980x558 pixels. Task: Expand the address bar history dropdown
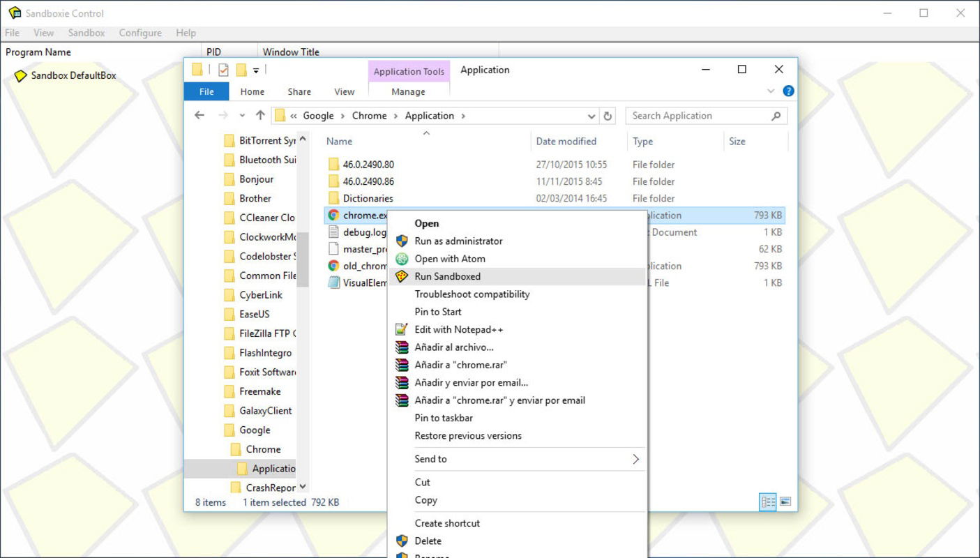coord(591,116)
